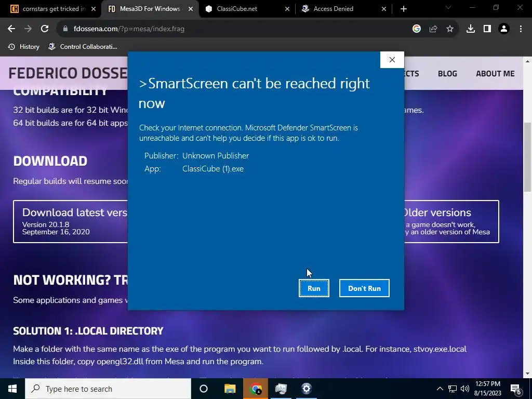Open the Chrome profile avatar
The height and width of the screenshot is (399, 532).
click(504, 29)
